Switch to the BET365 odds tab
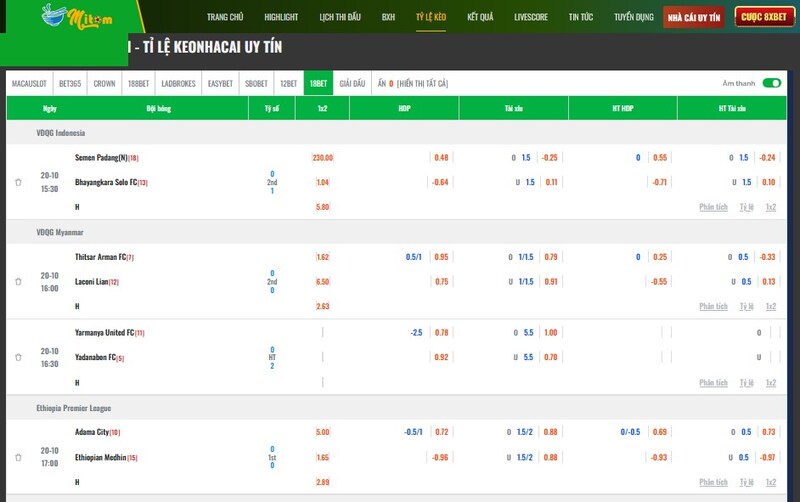 (70, 84)
